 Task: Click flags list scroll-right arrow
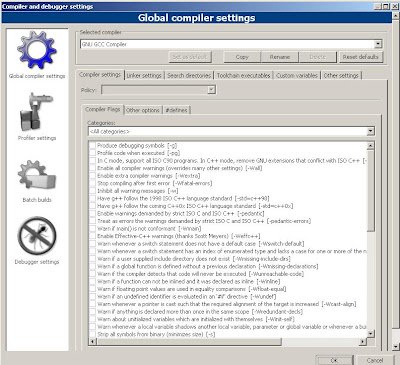point(363,342)
